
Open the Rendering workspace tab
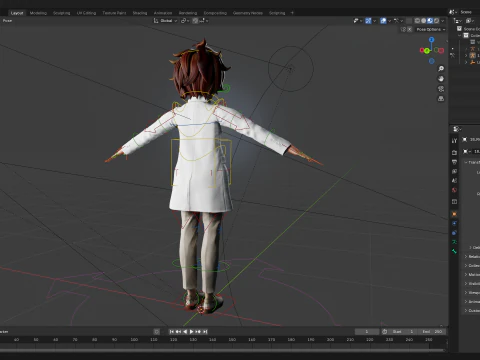pyautogui.click(x=188, y=13)
